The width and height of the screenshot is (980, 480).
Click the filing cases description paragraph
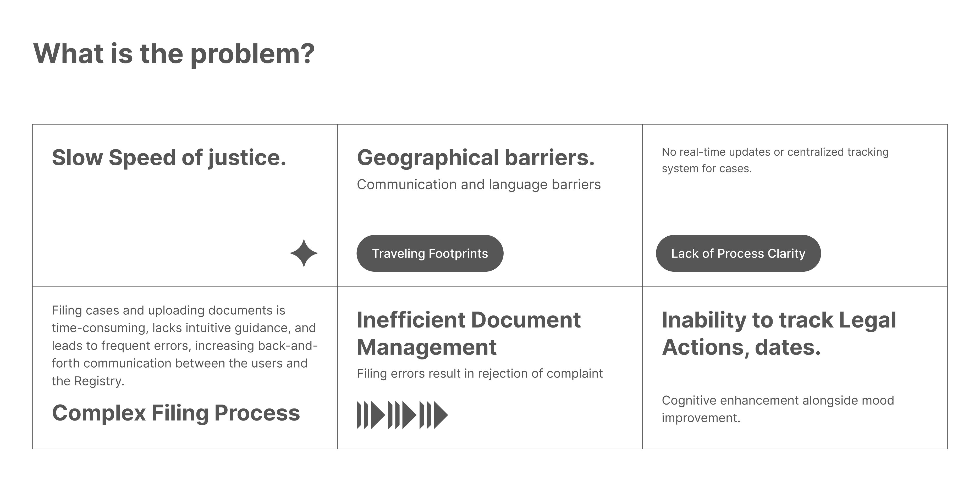click(x=184, y=345)
